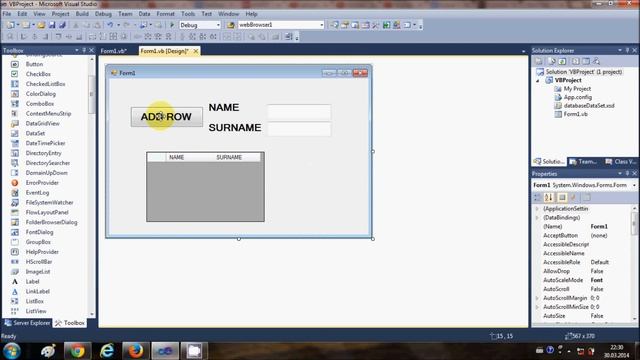
Task: Select databaseDataSet.xsd in Solution Explorer
Action: [589, 106]
